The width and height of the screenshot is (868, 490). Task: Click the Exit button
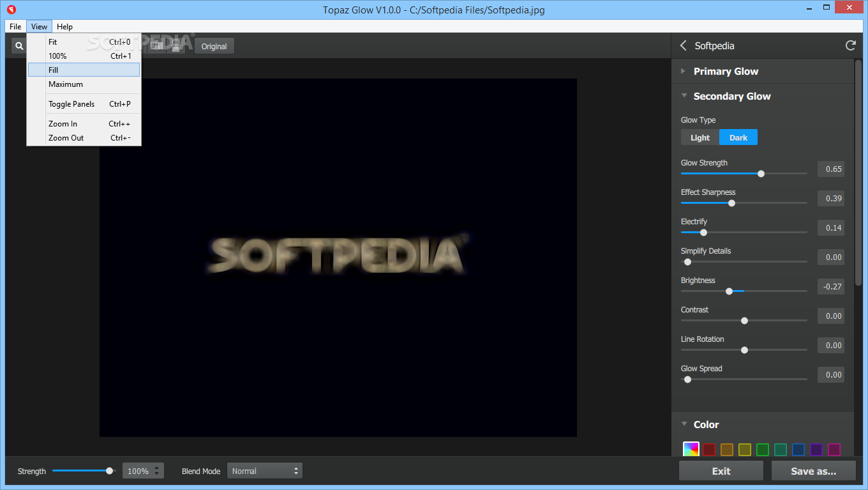tap(721, 471)
